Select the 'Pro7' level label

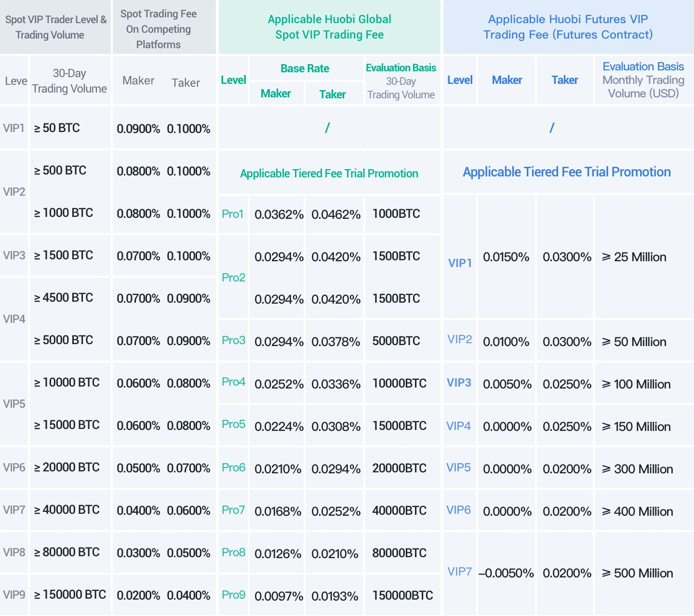point(234,510)
